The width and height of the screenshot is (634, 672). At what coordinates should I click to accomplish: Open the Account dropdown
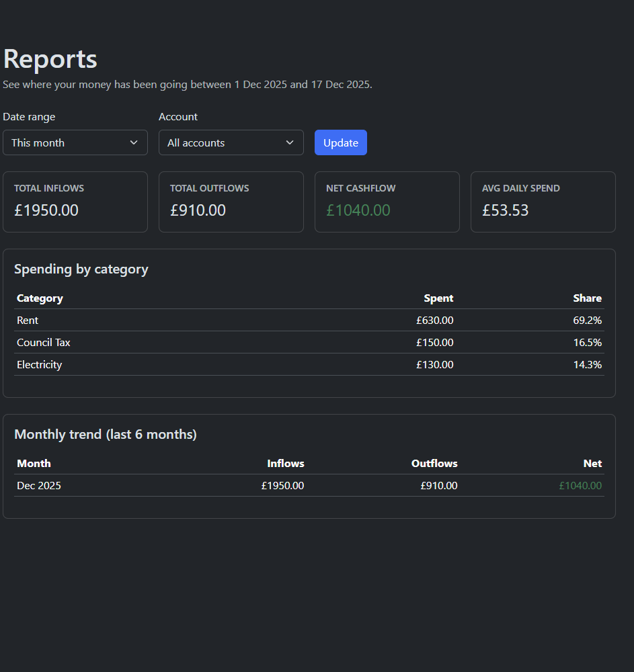231,142
